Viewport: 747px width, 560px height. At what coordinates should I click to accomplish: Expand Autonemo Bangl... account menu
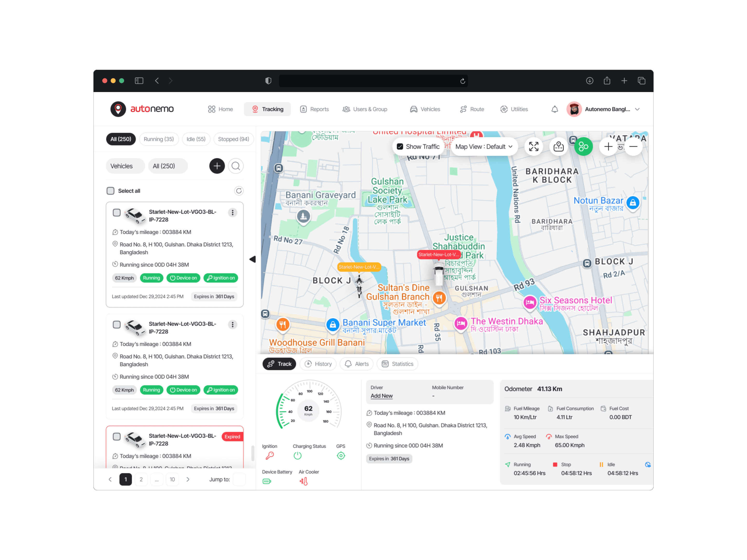click(637, 109)
